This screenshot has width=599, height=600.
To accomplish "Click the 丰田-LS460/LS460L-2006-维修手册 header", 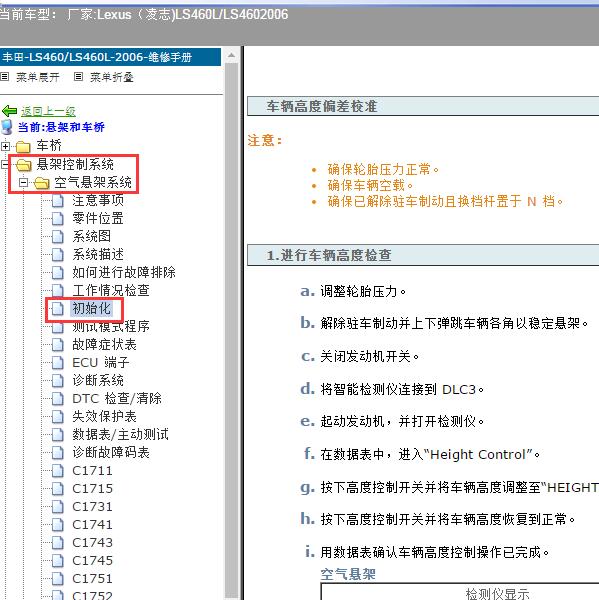I will [110, 57].
